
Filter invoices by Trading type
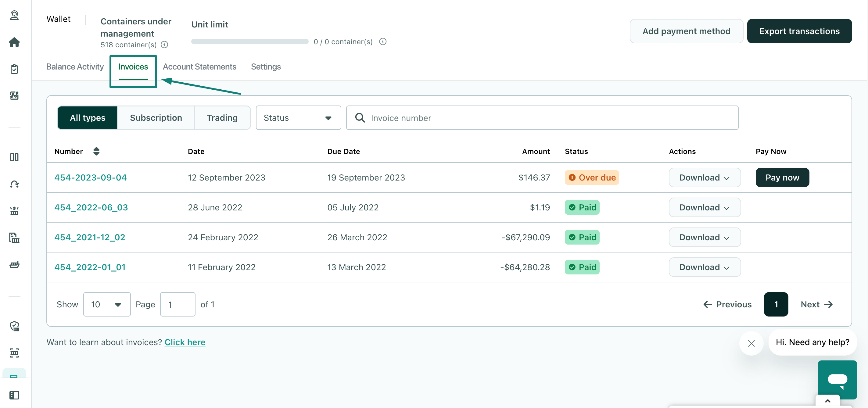[x=222, y=118]
